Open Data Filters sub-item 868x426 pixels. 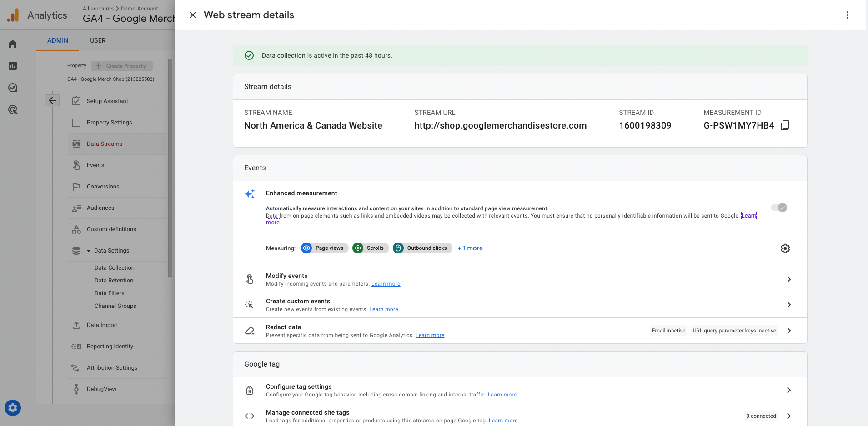pos(110,293)
